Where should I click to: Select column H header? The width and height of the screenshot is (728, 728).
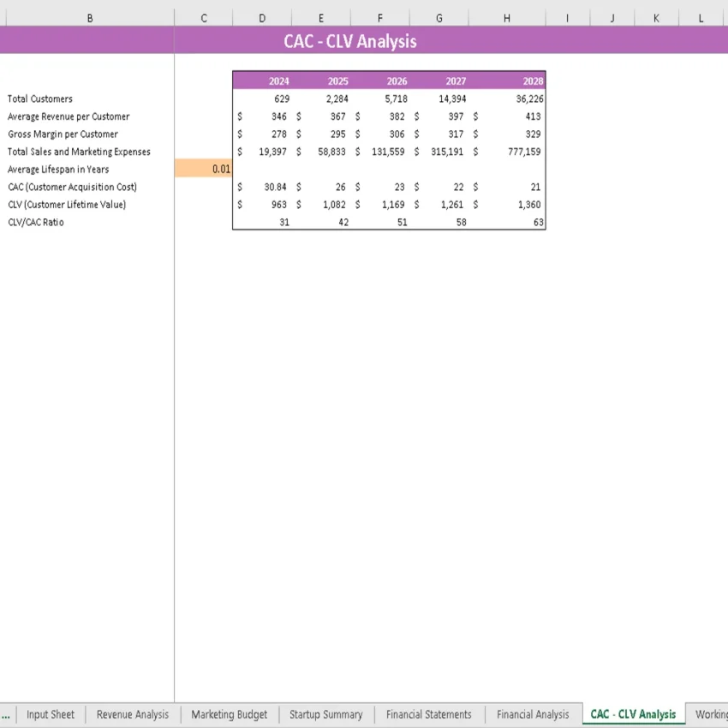[x=506, y=17]
